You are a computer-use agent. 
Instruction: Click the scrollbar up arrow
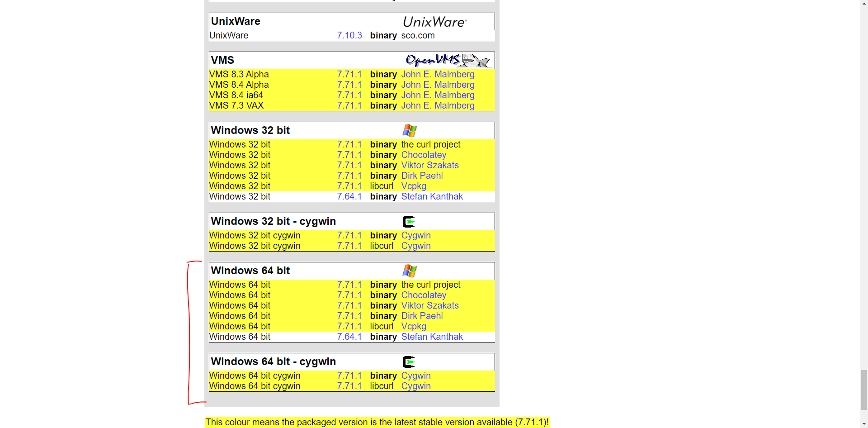pyautogui.click(x=864, y=3)
